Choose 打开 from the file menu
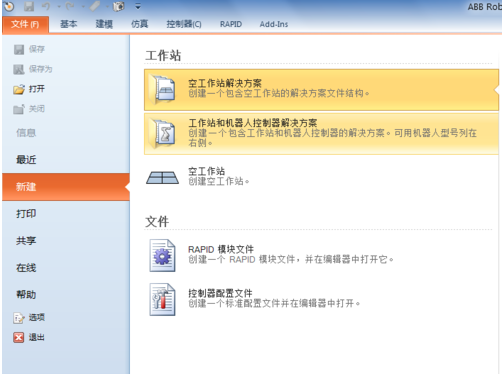The width and height of the screenshot is (503, 376). coord(37,89)
